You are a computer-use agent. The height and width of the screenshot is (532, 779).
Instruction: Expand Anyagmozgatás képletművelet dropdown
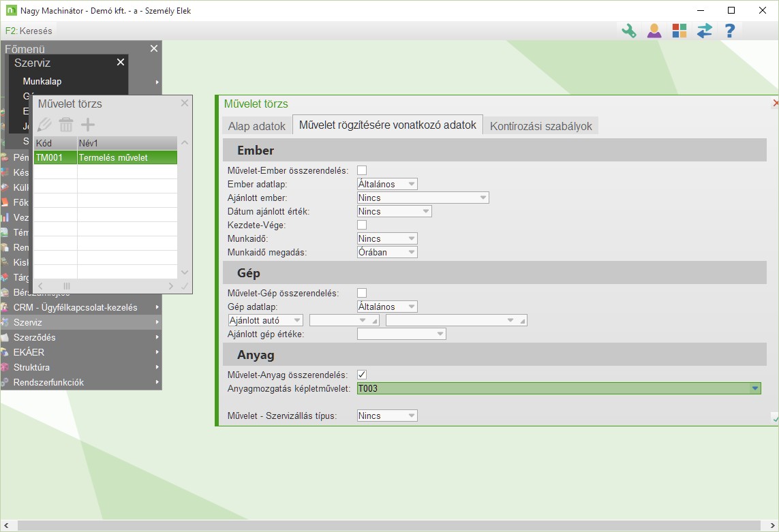pyautogui.click(x=754, y=388)
